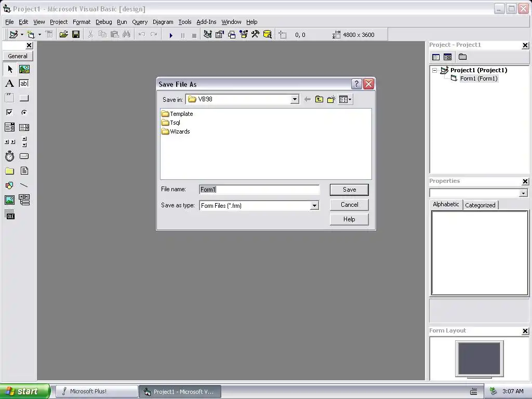
Task: Click the File name input field
Action: tap(259, 190)
